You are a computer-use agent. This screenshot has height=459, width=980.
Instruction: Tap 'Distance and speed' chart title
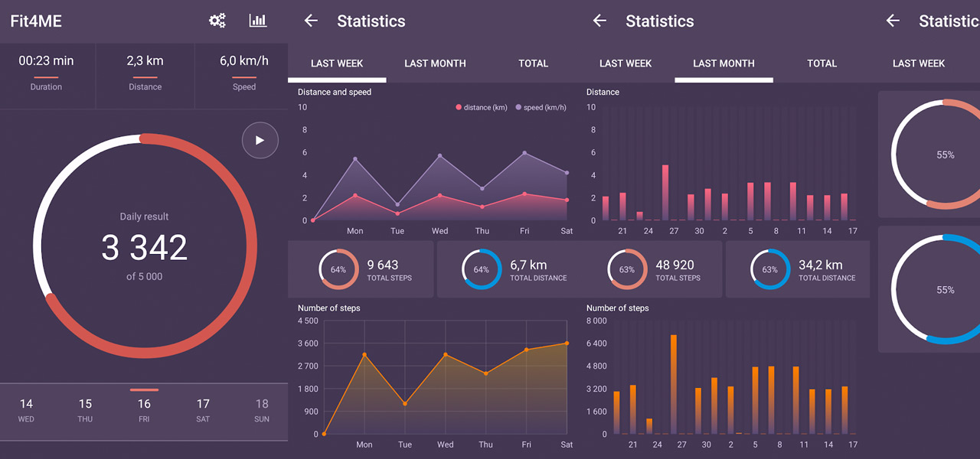click(335, 92)
